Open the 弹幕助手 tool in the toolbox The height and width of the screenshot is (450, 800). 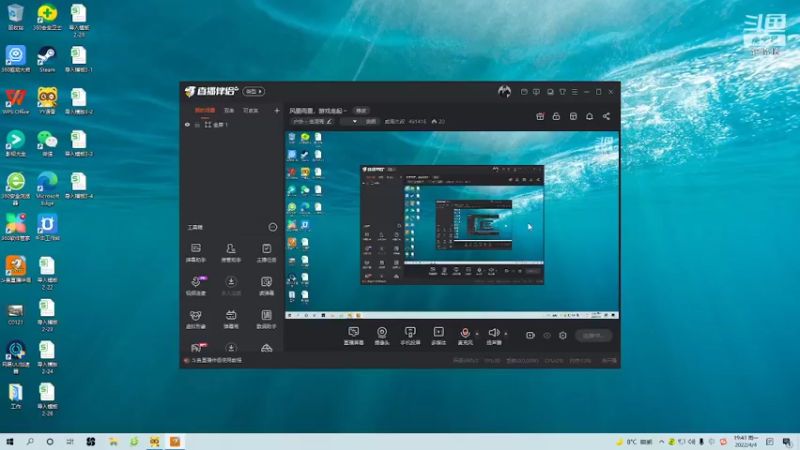click(x=196, y=253)
